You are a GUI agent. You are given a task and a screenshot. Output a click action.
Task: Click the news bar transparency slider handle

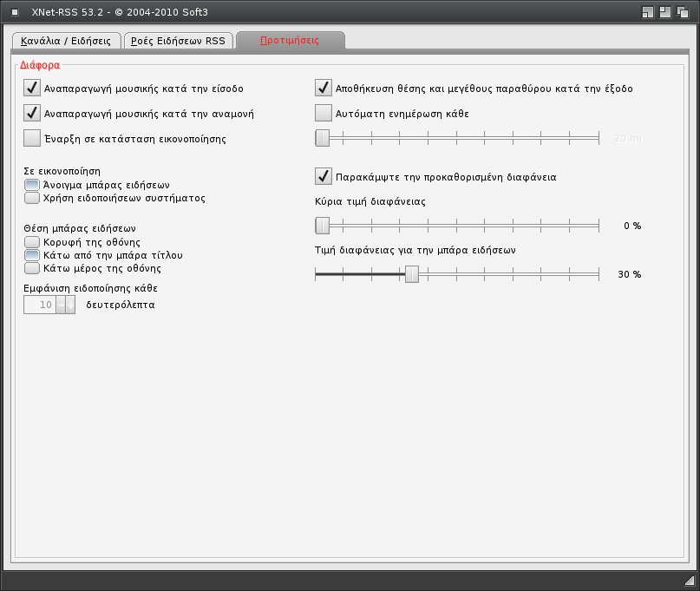point(412,274)
